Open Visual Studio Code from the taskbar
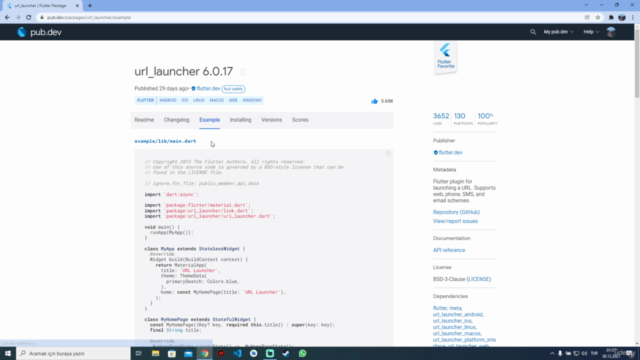 tap(237, 353)
